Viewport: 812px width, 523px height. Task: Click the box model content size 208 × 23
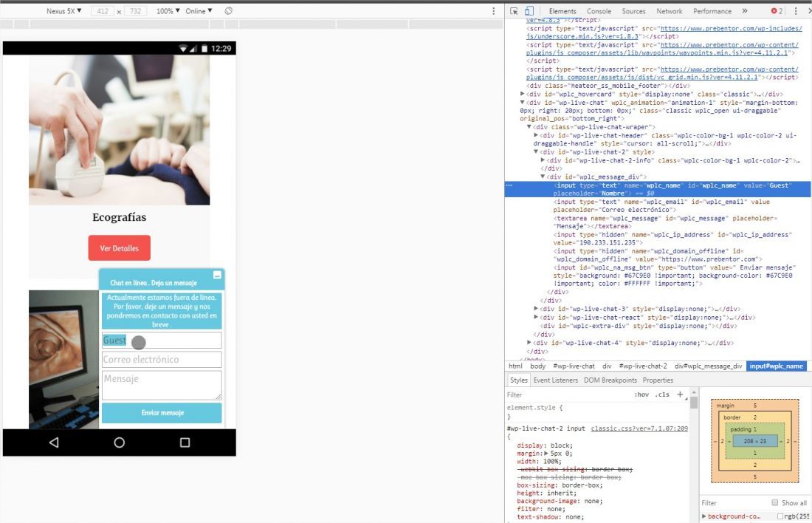coord(754,441)
